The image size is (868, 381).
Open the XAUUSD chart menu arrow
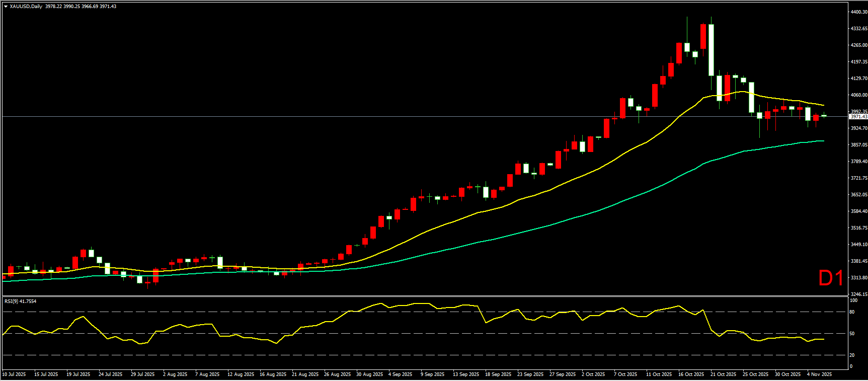[6, 7]
